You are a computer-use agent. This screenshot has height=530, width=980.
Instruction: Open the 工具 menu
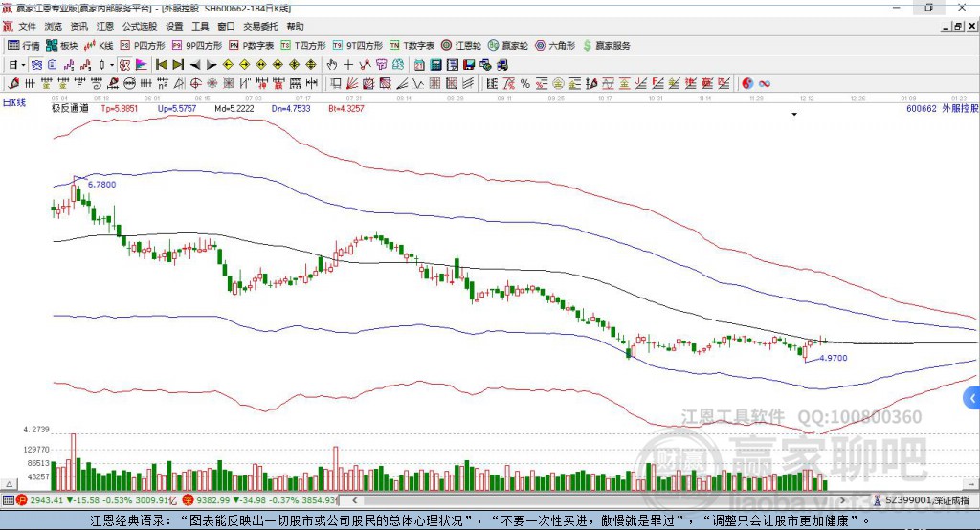point(200,26)
